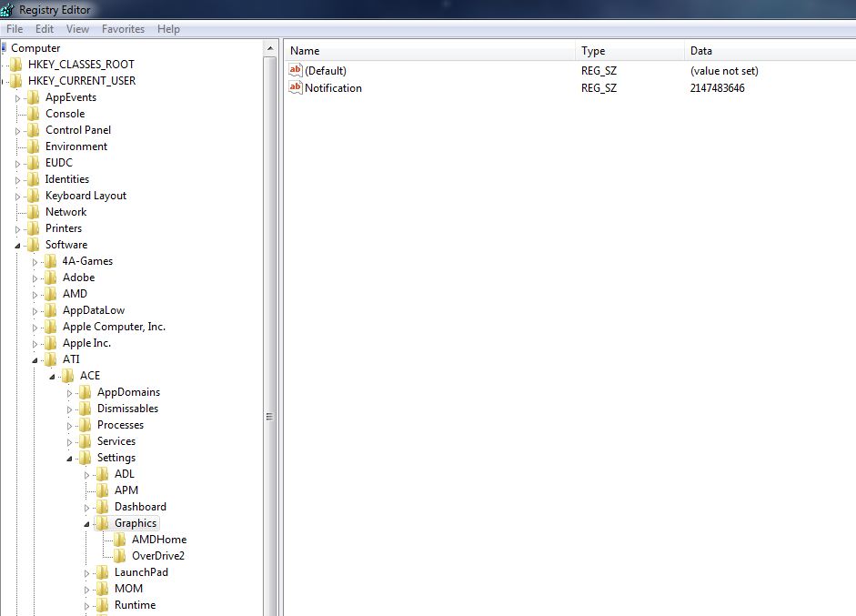This screenshot has width=856, height=616.
Task: Open the View menu
Action: 77,29
